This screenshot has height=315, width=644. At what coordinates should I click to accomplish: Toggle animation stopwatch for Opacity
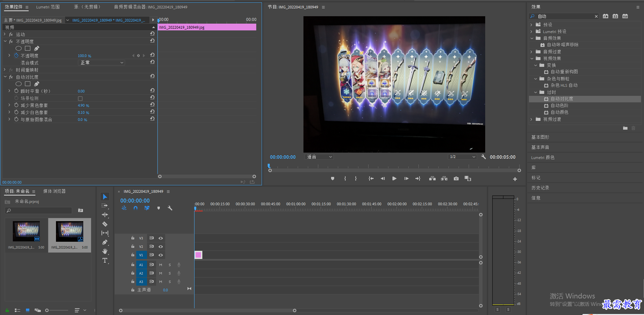point(16,55)
